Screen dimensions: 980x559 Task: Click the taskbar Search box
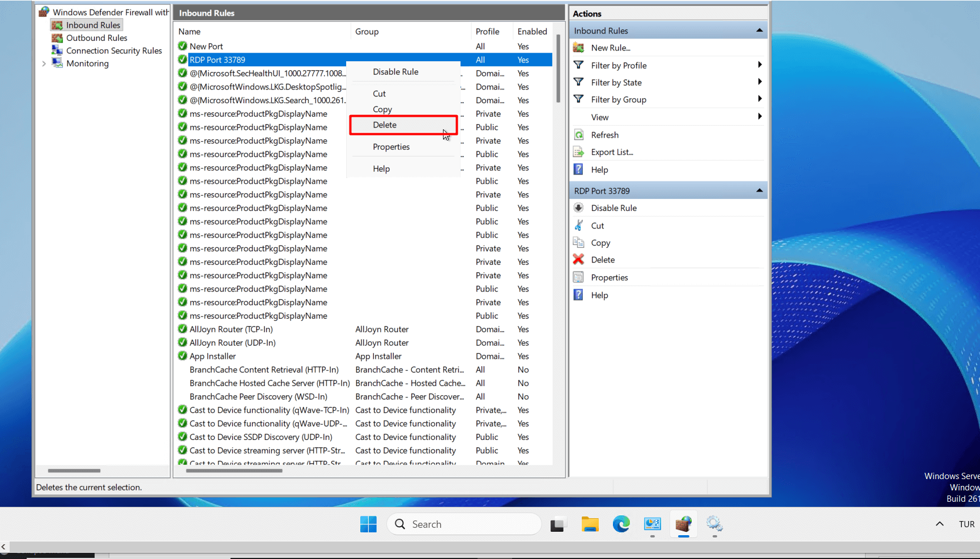point(465,524)
